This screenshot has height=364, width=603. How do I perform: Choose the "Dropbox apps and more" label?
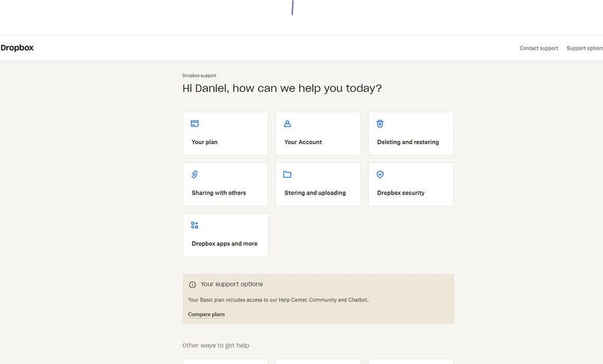pos(225,243)
